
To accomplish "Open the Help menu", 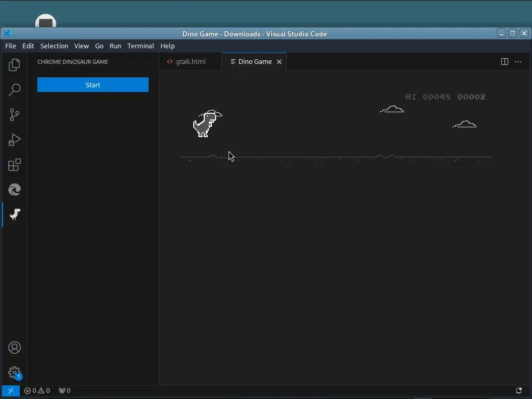I will coord(168,46).
